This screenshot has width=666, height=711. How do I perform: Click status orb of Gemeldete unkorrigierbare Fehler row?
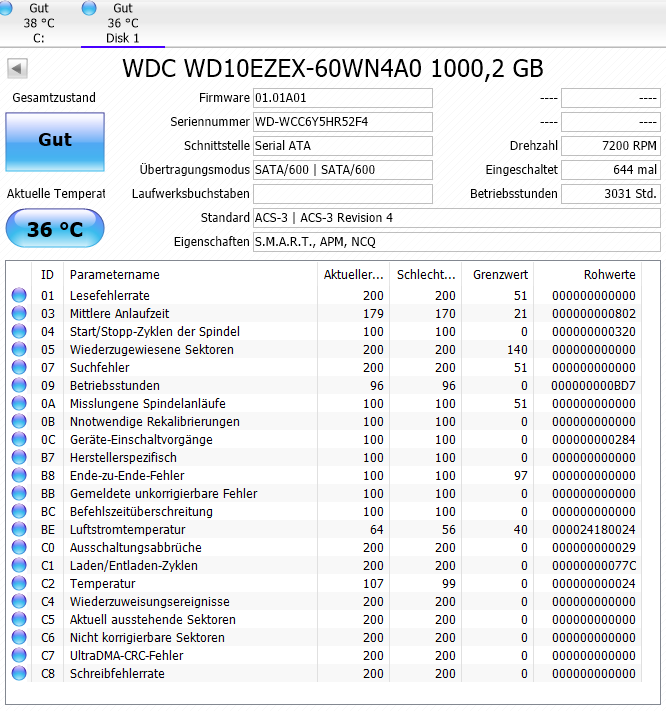(19, 493)
